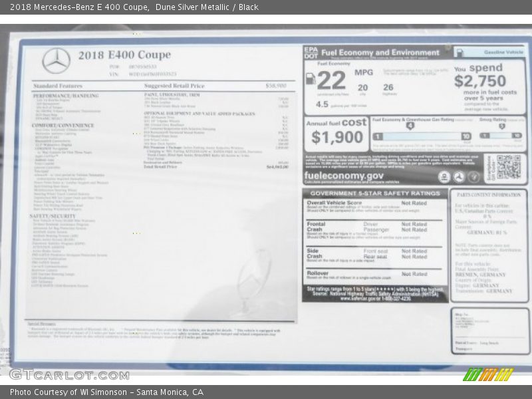The image size is (532, 399).
Task: Click the EPA DOT badge in the header
Action: 311,53
